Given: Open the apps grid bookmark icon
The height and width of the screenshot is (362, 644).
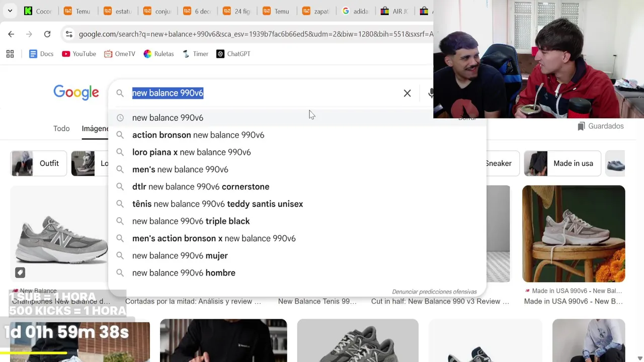Looking at the screenshot, I should click(x=10, y=54).
